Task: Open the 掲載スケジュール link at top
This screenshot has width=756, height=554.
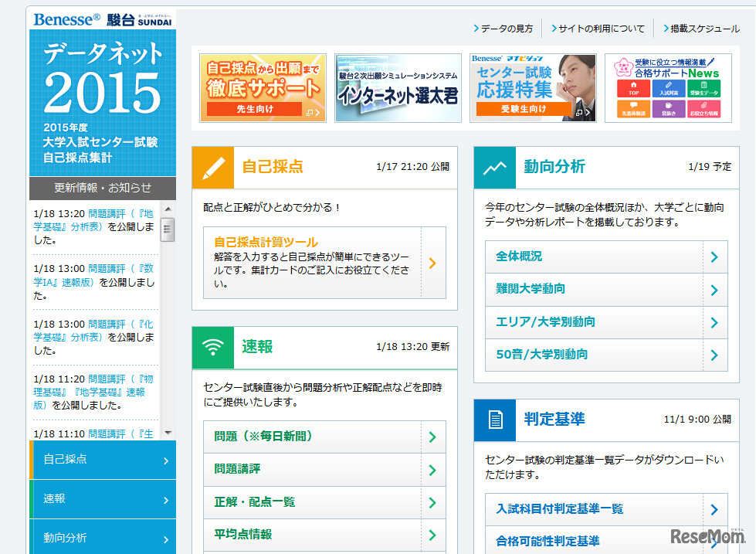Action: (700, 29)
